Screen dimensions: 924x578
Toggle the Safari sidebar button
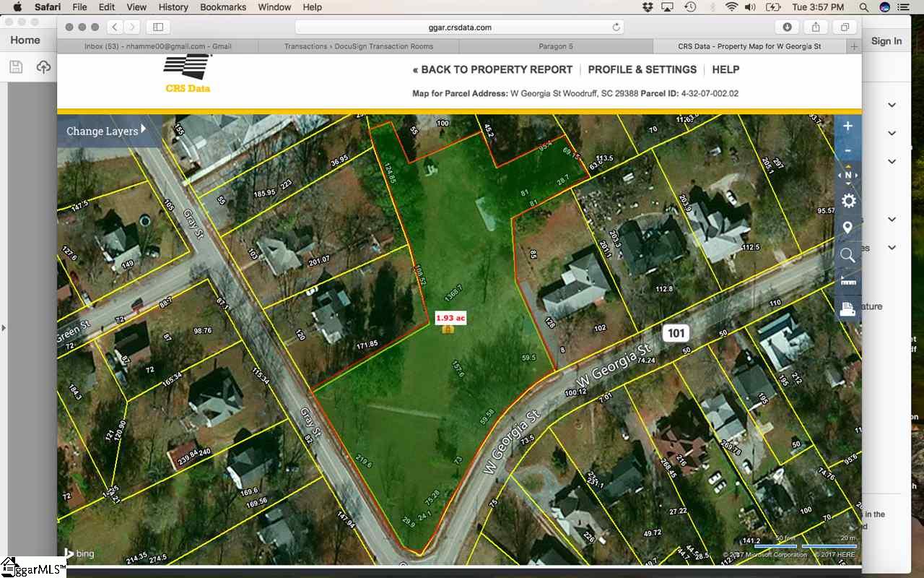(x=157, y=27)
